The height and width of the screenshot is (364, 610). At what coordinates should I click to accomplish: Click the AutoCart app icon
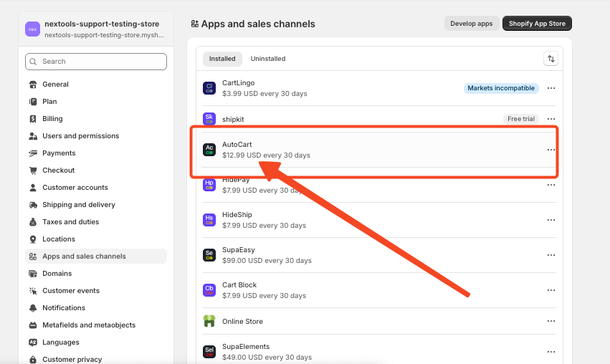(209, 149)
